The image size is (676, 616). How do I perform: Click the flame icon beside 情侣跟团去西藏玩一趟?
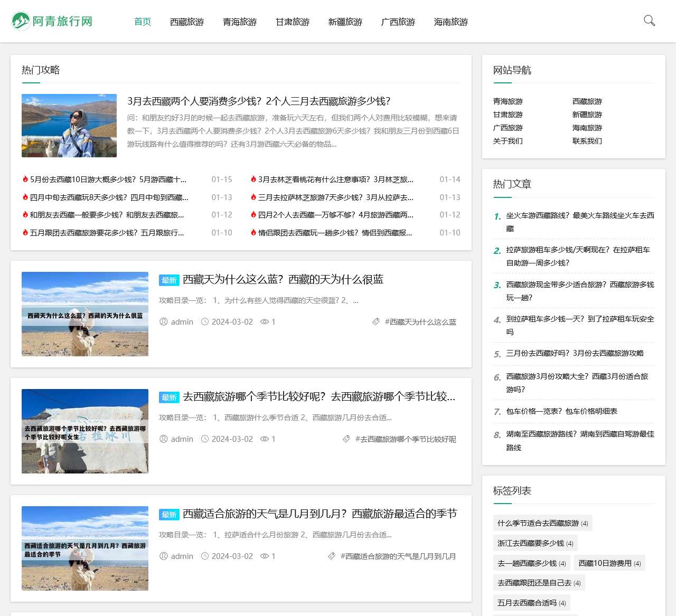(253, 233)
